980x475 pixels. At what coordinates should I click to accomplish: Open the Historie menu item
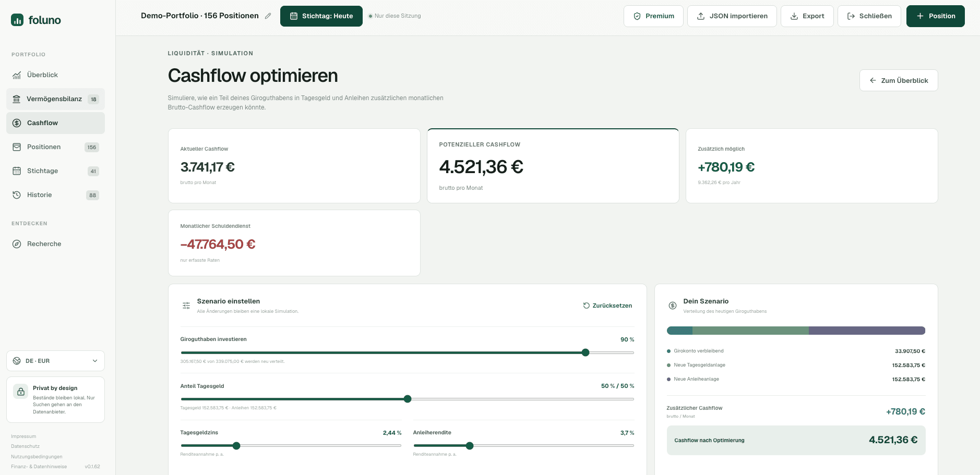click(55, 195)
